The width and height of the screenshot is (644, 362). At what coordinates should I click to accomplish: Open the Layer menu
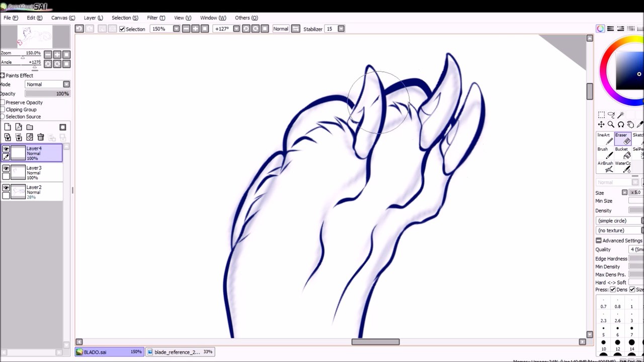point(93,18)
